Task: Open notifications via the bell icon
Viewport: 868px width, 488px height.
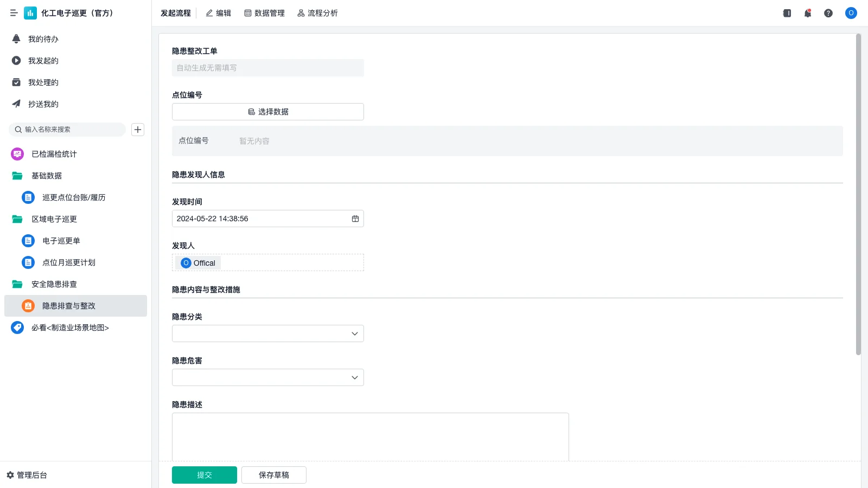Action: coord(807,13)
